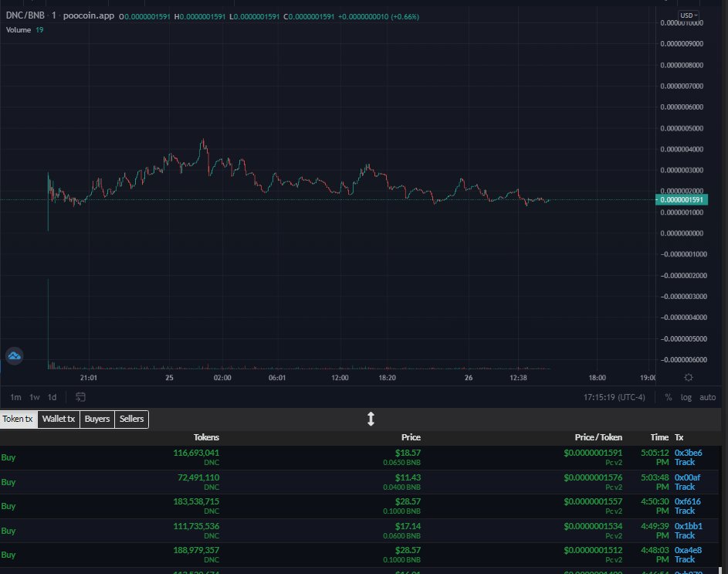This screenshot has height=574, width=728.
Task: Select the 1m time range
Action: [x=15, y=397]
